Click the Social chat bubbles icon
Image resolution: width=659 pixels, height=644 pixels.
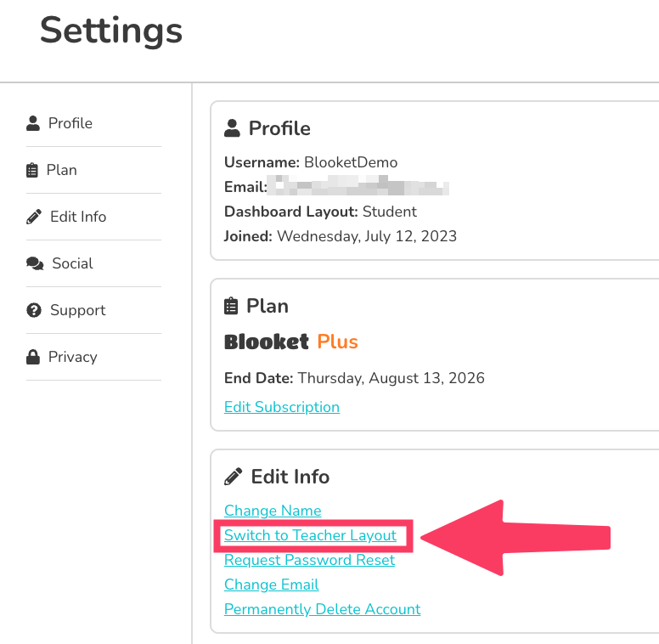point(35,263)
